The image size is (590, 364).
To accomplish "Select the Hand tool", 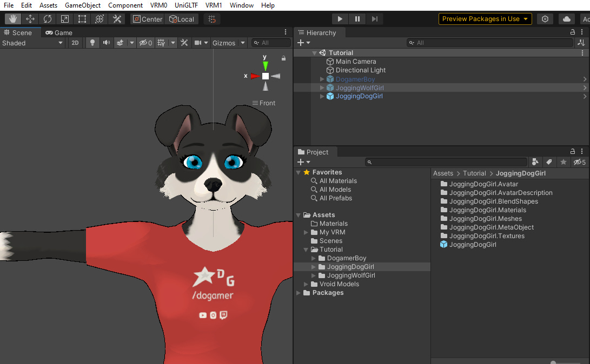I will (13, 19).
